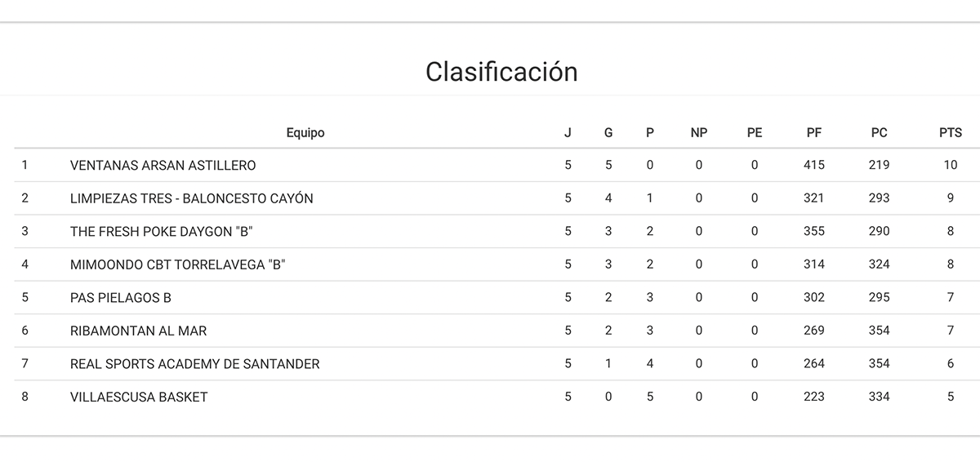Click VILLAESCUSA BASKET team name
This screenshot has height=462, width=980.
(139, 397)
